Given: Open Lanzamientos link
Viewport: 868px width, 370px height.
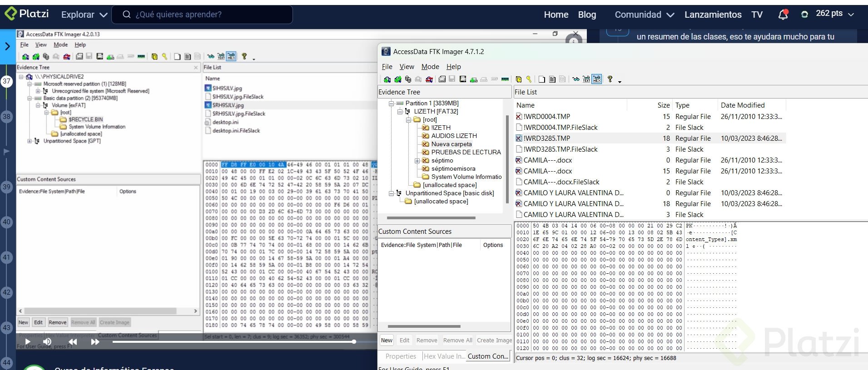Looking at the screenshot, I should click(713, 15).
